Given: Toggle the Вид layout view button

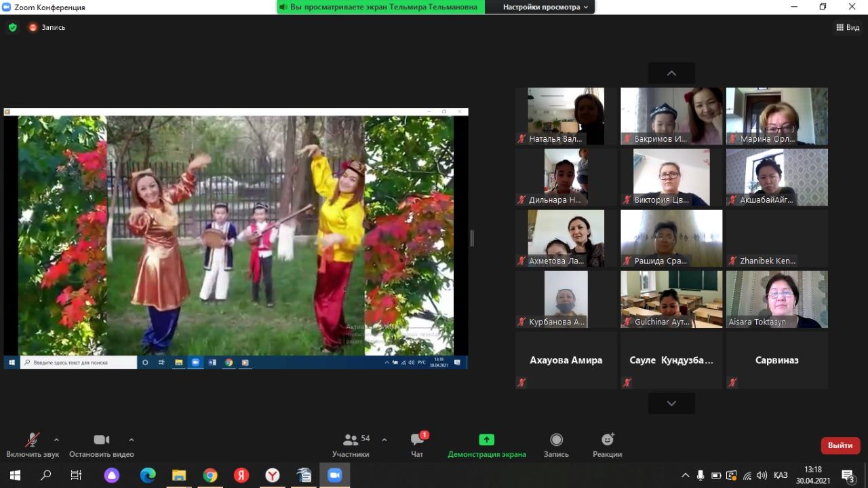Looking at the screenshot, I should point(848,28).
